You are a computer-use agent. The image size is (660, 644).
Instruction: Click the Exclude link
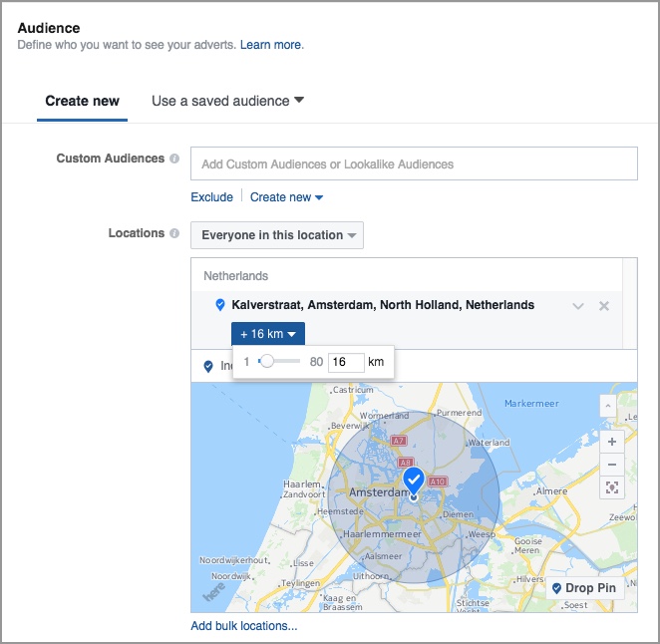click(211, 197)
